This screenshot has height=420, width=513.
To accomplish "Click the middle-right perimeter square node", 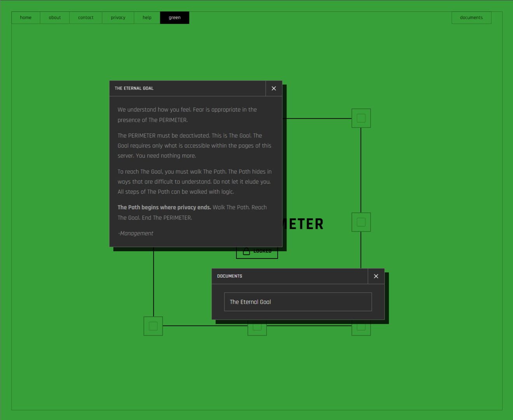I will point(361,222).
